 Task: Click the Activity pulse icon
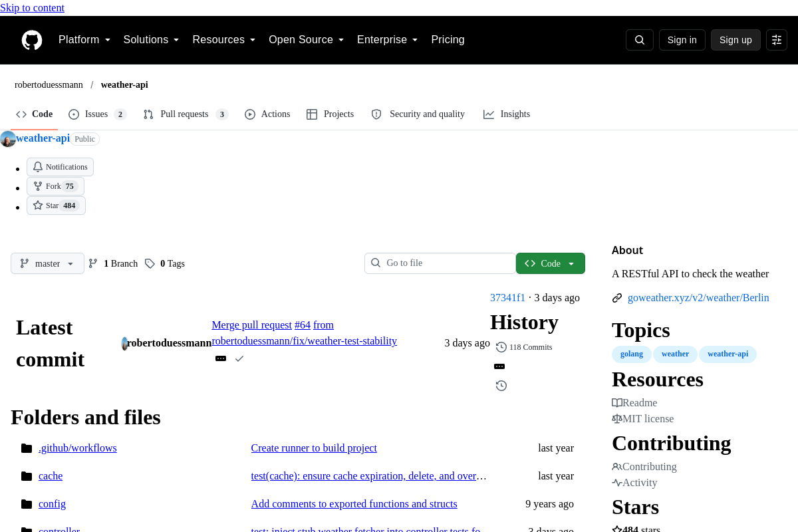pyautogui.click(x=617, y=483)
